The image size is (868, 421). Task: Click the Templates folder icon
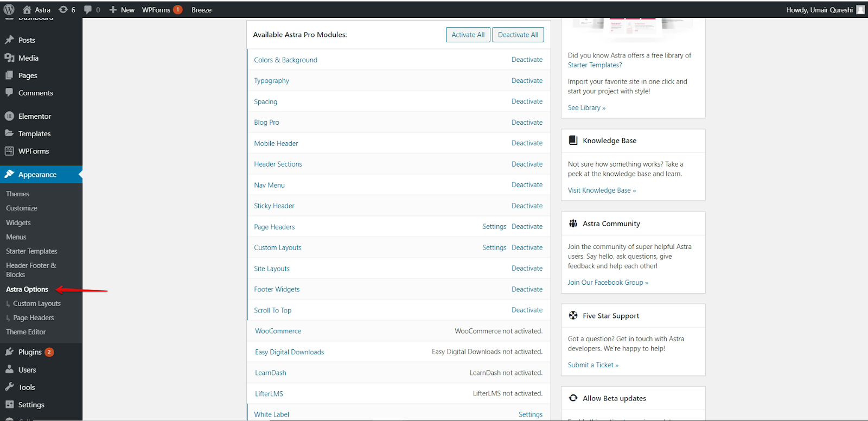pyautogui.click(x=9, y=133)
